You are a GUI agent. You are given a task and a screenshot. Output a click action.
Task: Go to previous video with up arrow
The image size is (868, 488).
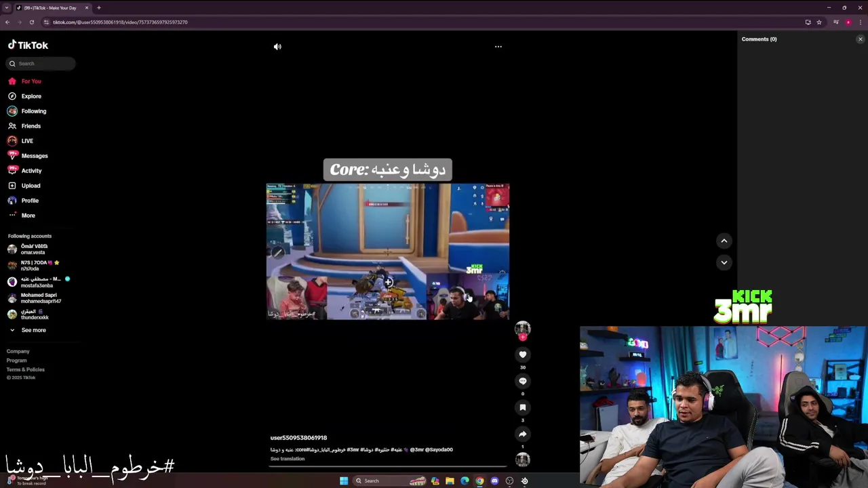(724, 241)
